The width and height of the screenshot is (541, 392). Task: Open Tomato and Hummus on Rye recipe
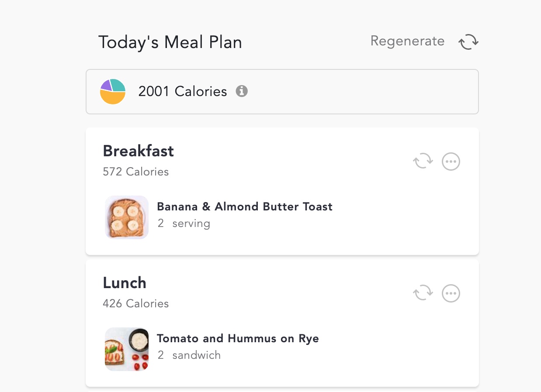click(238, 338)
